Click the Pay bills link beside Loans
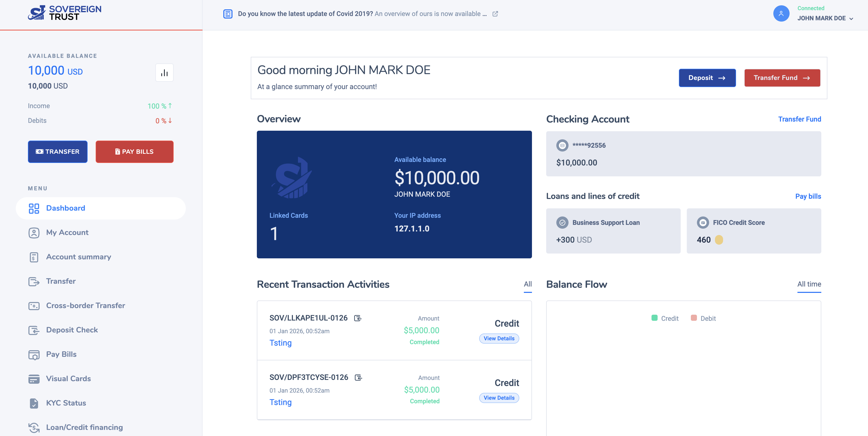 tap(808, 196)
